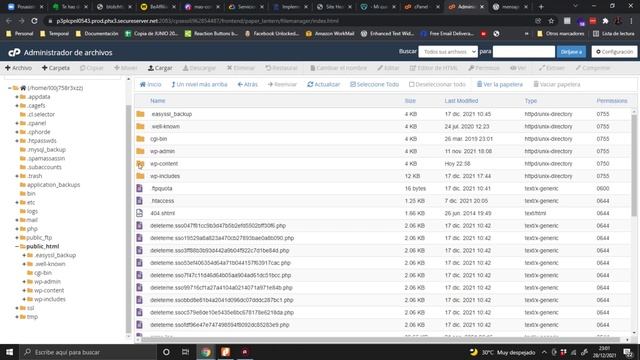The height and width of the screenshot is (360, 640).
Task: Click the Eliminar toolbar item
Action: tap(241, 68)
